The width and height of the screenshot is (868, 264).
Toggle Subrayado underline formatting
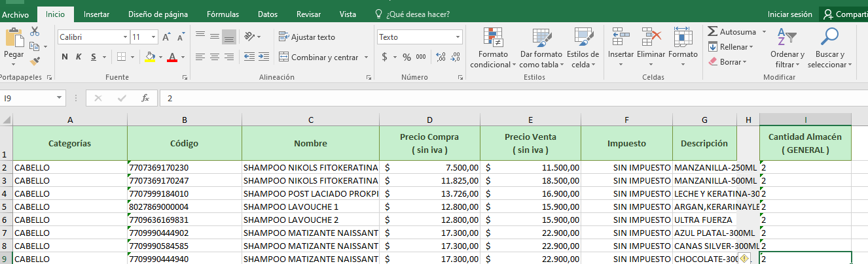(x=94, y=57)
